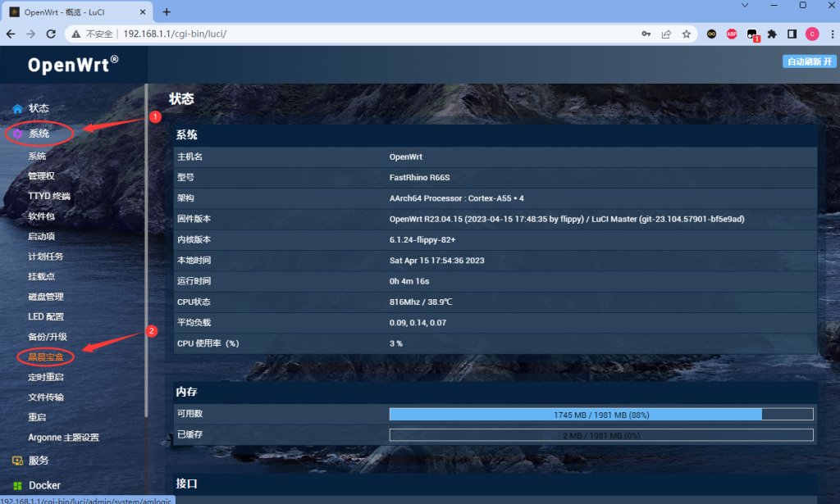Click the 主机名 OpenWrt value
The height and width of the screenshot is (504, 840).
point(405,157)
